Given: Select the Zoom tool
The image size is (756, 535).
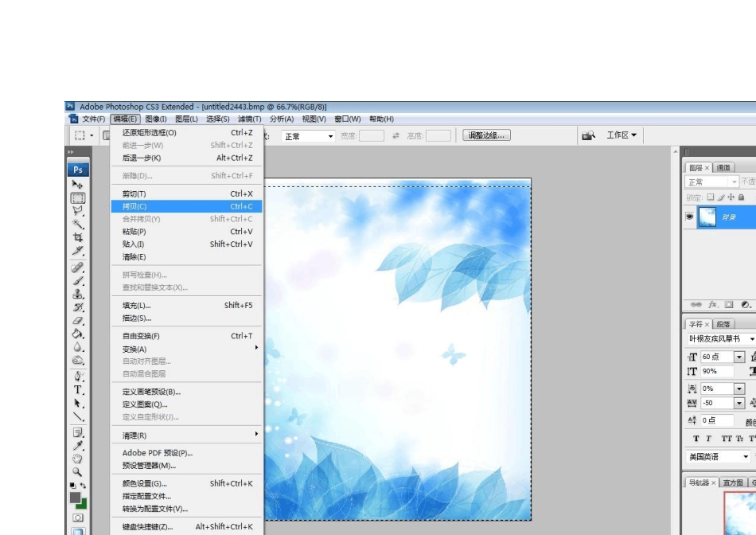Looking at the screenshot, I should (x=78, y=472).
